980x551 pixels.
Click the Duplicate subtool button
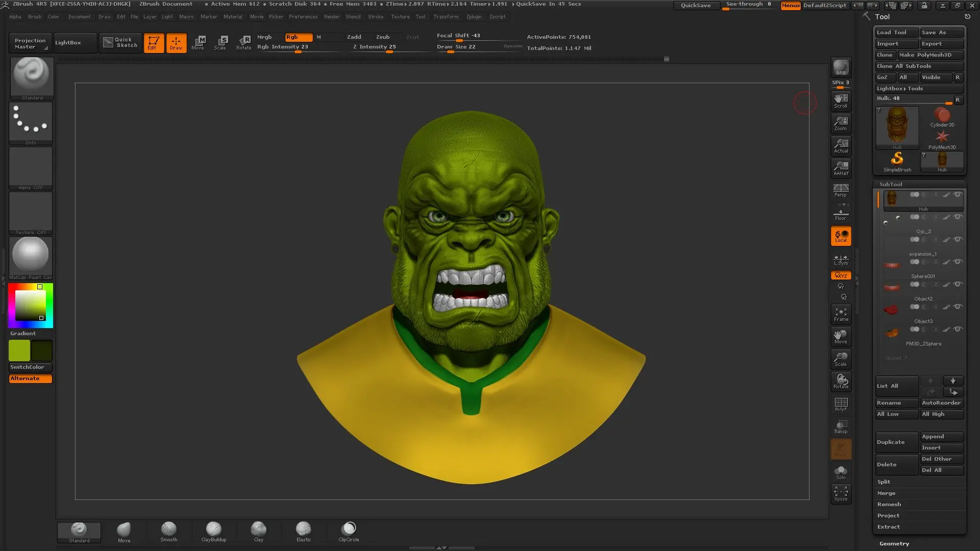point(897,442)
